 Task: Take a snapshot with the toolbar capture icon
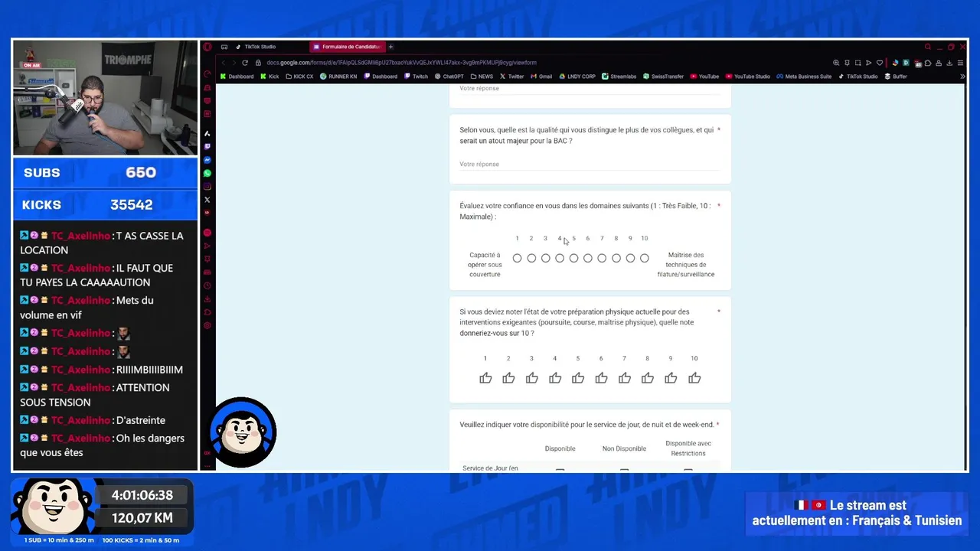(857, 63)
